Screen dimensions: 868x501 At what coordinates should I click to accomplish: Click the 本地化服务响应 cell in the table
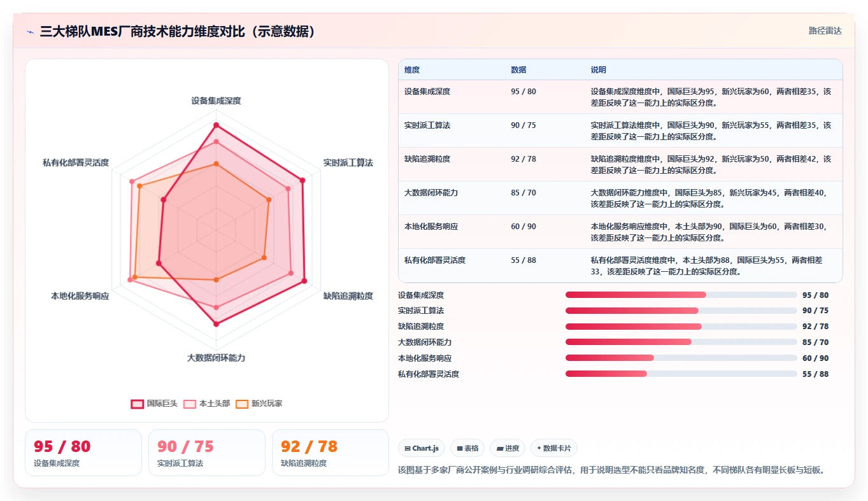[x=431, y=227]
